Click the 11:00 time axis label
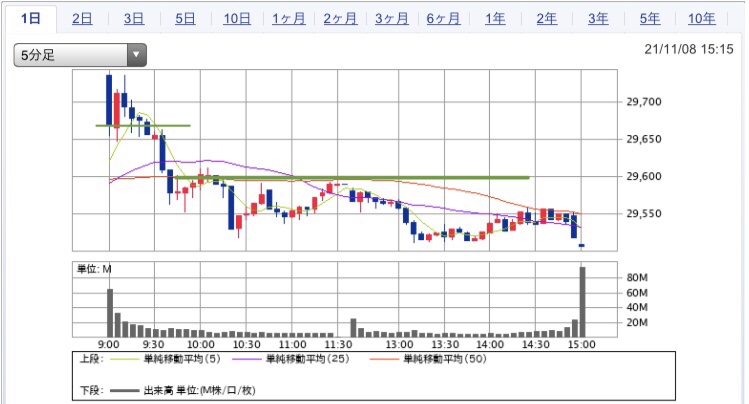This screenshot has height=404, width=749. click(292, 344)
